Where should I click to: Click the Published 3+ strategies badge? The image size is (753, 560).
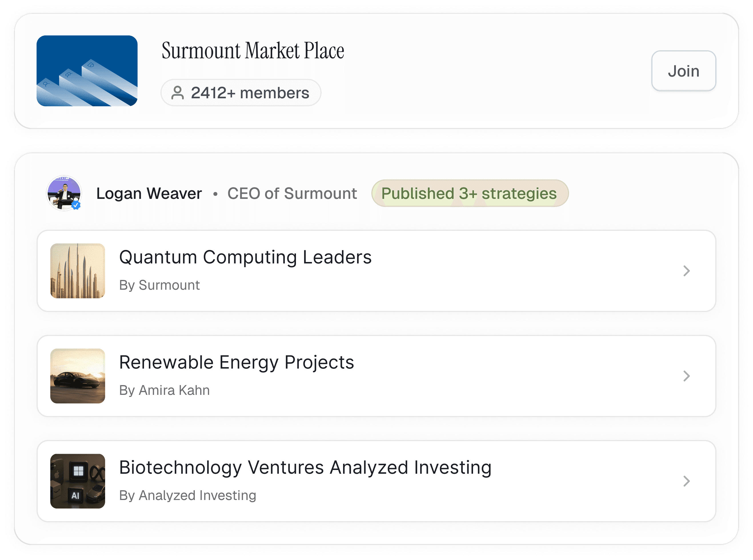[x=470, y=193]
